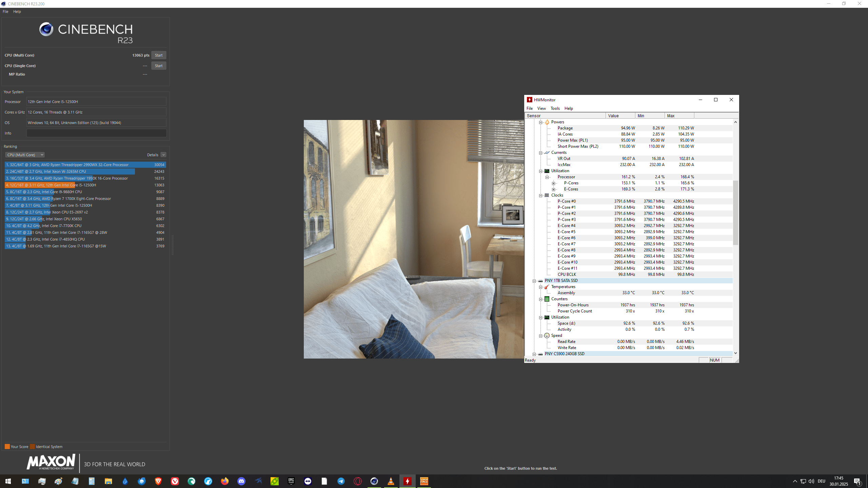Click the HWMonitor vertical scrollbar thumb
The width and height of the screenshot is (868, 488).
point(735,213)
